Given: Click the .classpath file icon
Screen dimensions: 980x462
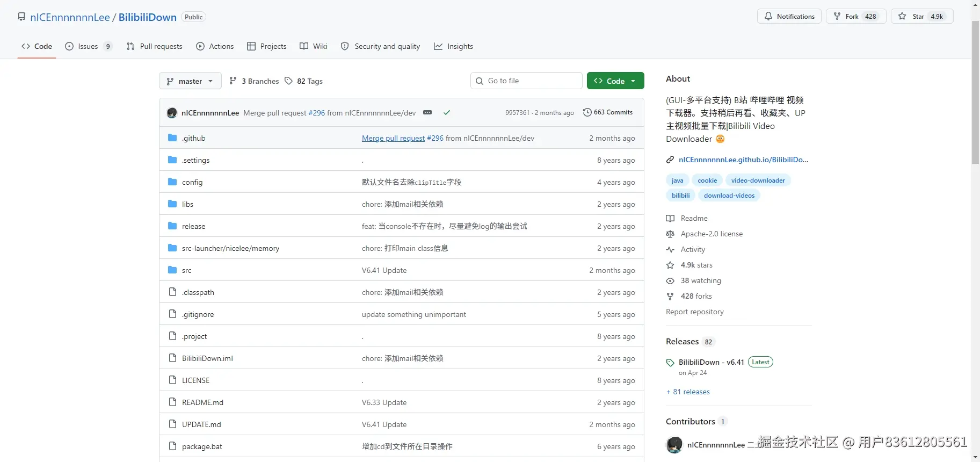Looking at the screenshot, I should 172,292.
